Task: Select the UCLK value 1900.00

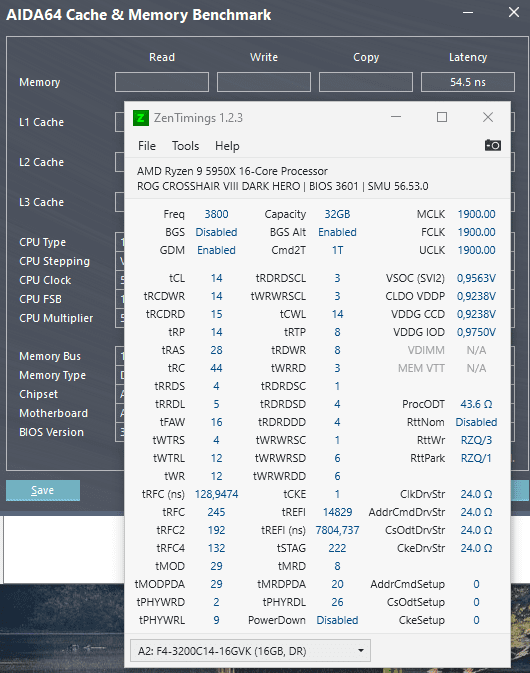Action: click(476, 250)
